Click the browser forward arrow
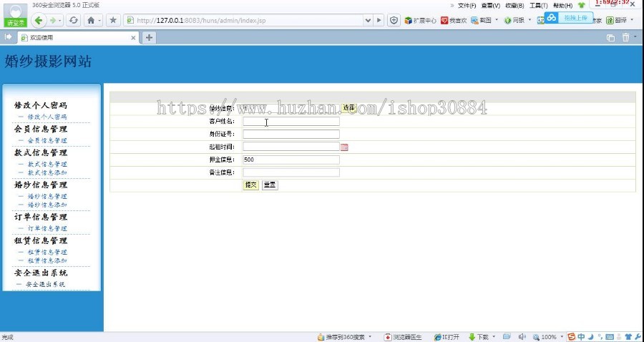644x342 pixels. point(52,20)
